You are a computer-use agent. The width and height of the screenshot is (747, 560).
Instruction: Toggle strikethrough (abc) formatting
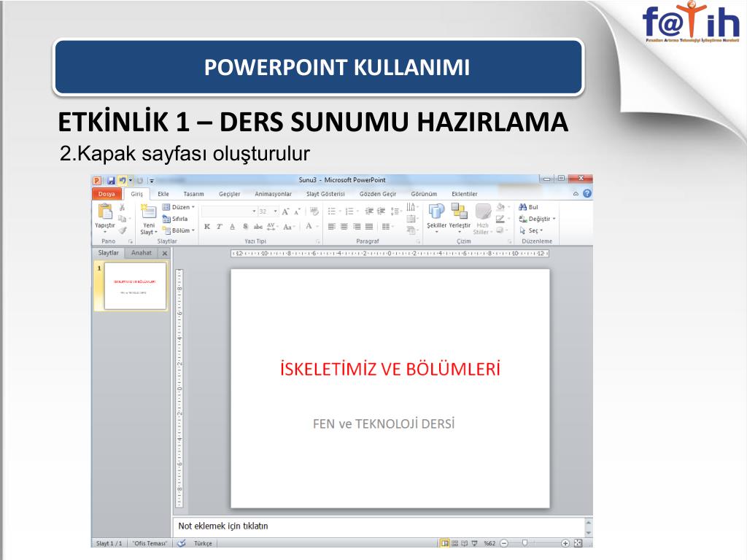[x=258, y=227]
